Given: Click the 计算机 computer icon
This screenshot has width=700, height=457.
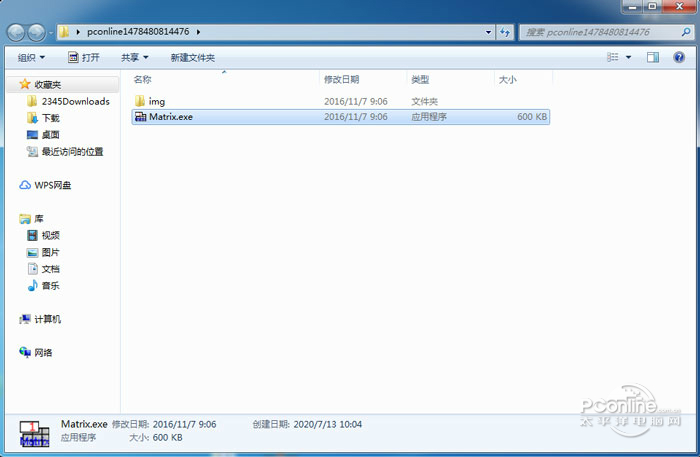Looking at the screenshot, I should pos(25,319).
